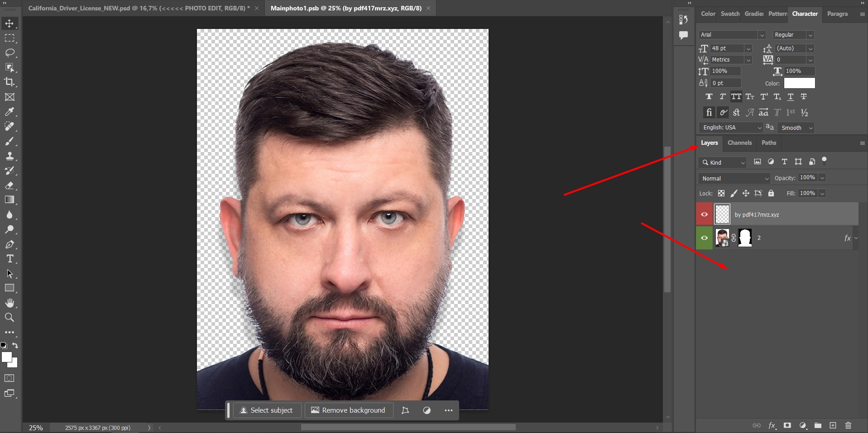Toggle visibility of layer 2
Screen dimensions: 868x433
click(704, 238)
